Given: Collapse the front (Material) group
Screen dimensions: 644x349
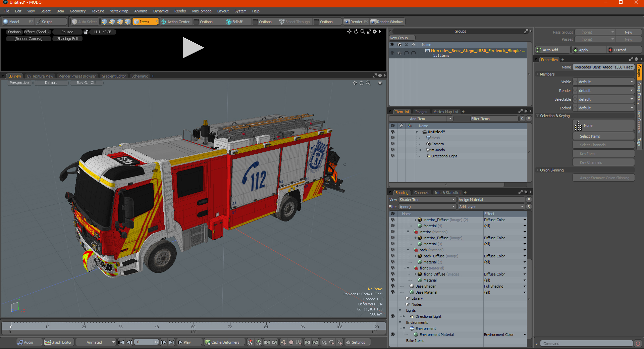Looking at the screenshot, I should pyautogui.click(x=408, y=268).
